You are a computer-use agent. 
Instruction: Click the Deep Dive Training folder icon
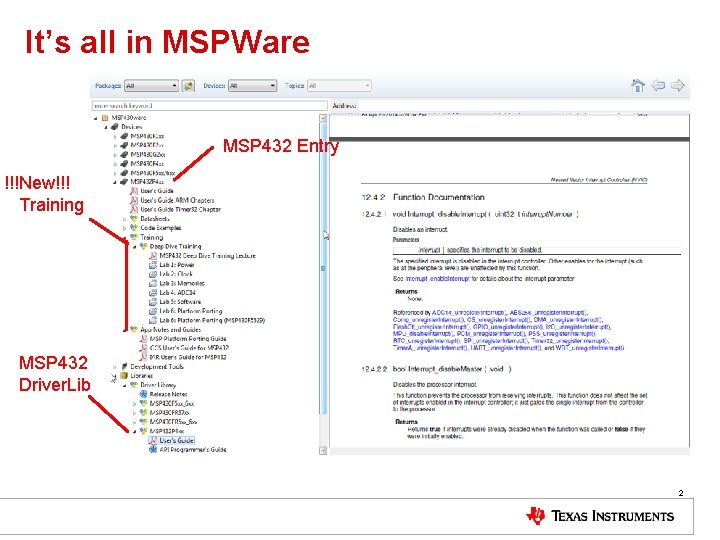pos(143,247)
